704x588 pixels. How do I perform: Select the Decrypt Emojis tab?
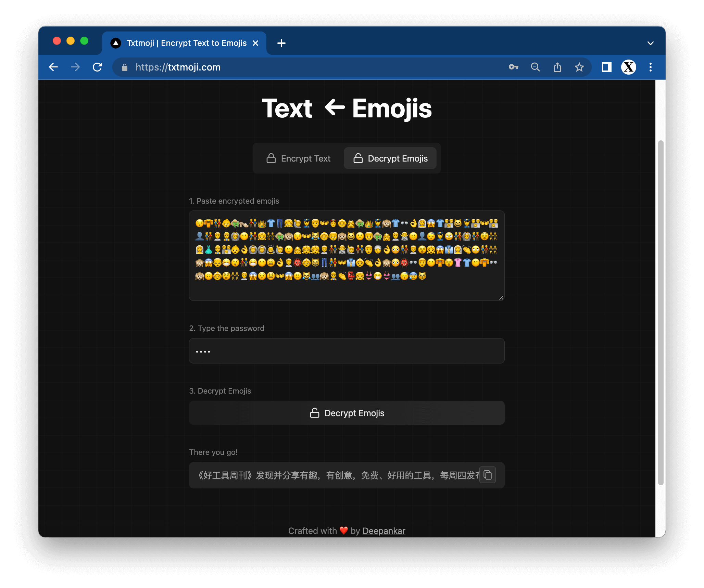pos(390,158)
